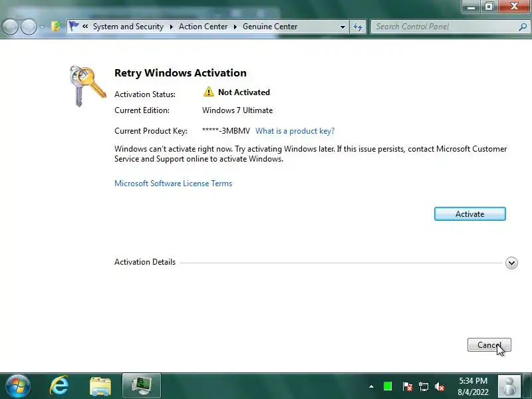Click the yellow warning status icon

208,92
